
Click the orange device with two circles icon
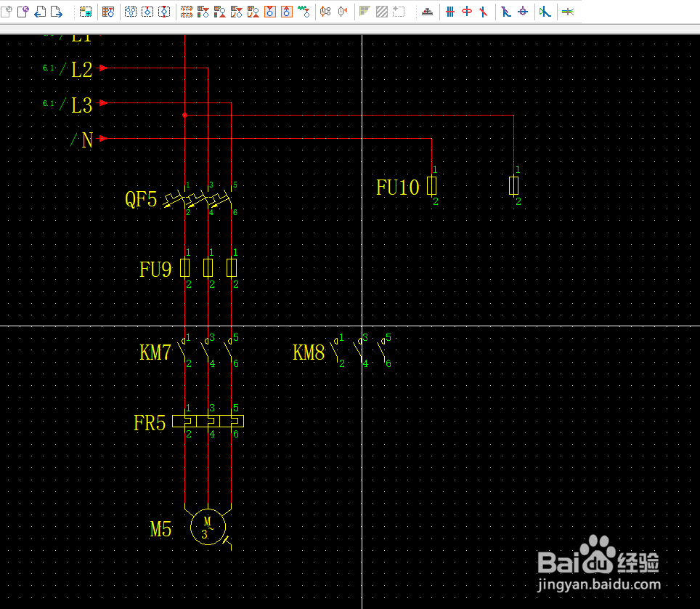325,12
